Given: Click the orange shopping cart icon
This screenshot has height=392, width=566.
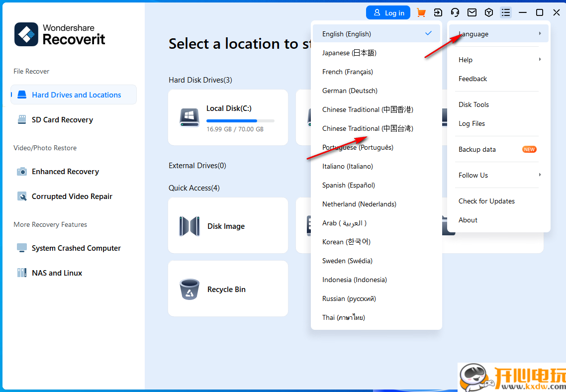Looking at the screenshot, I should click(421, 12).
